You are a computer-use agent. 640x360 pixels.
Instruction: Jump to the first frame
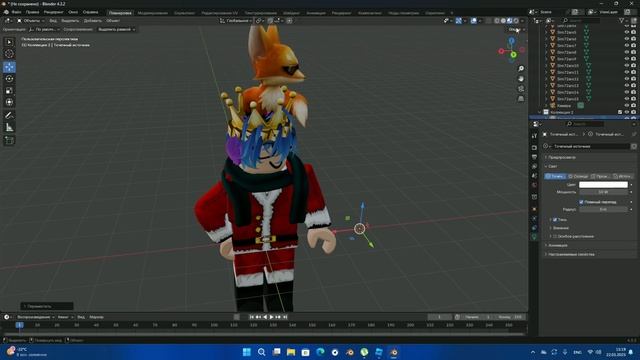pos(251,317)
